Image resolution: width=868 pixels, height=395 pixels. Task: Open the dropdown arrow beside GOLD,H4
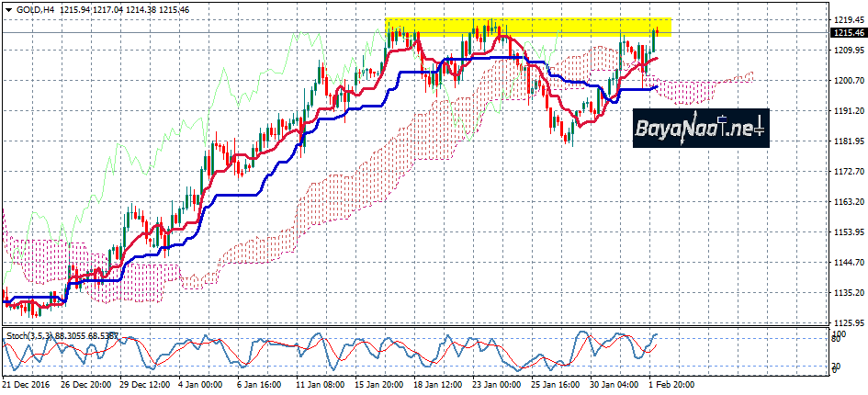(9, 9)
